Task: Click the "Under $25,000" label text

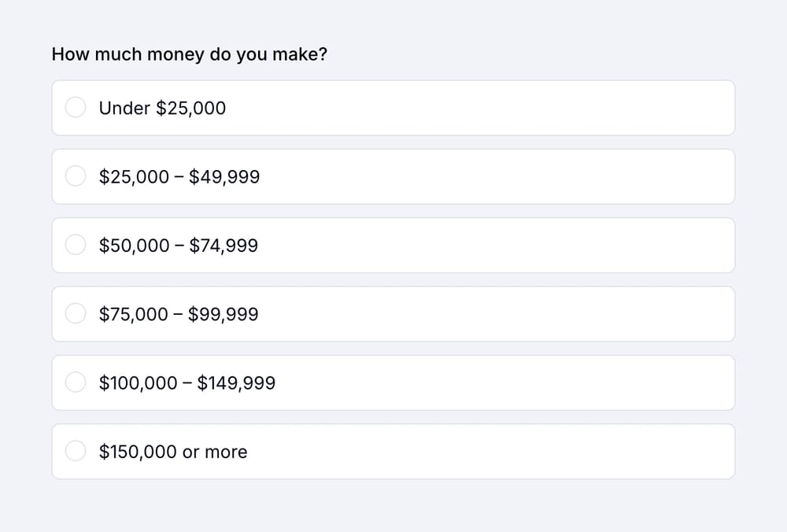Action: tap(162, 108)
